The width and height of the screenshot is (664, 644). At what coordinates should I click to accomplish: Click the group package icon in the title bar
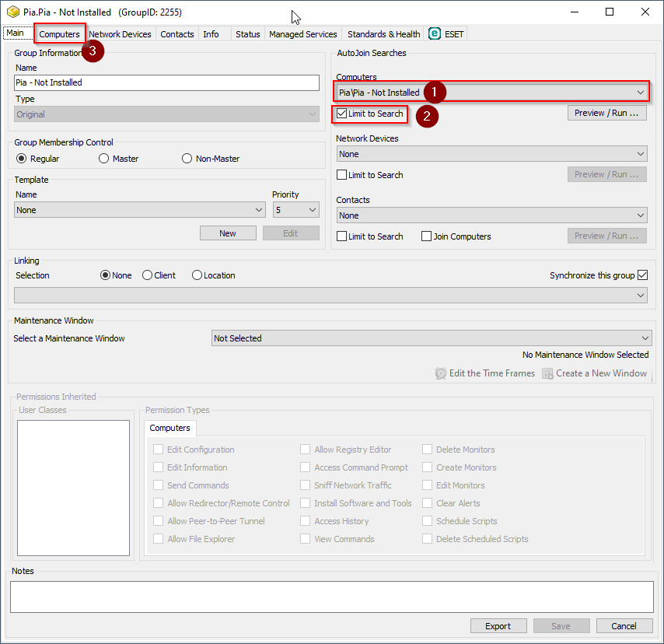pos(13,12)
